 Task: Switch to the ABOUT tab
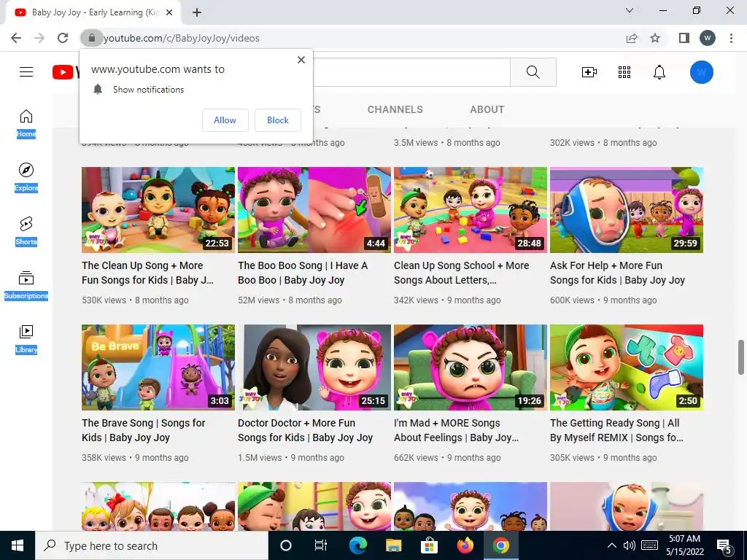pos(487,109)
